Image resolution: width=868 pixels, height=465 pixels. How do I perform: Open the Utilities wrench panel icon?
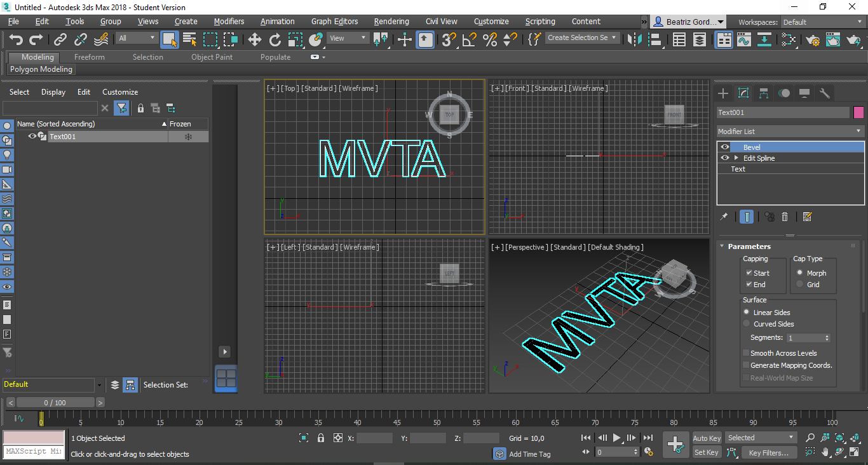pos(825,93)
